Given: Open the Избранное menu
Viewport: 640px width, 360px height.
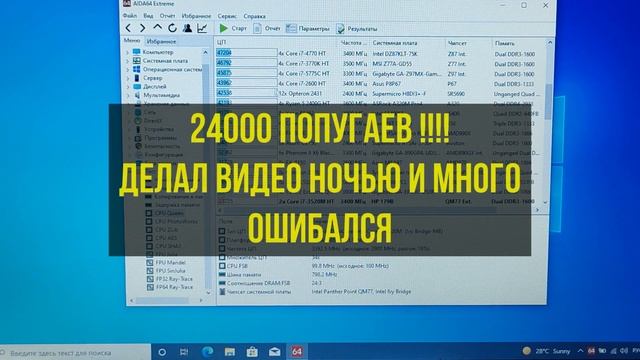Looking at the screenshot, I should coord(196,16).
